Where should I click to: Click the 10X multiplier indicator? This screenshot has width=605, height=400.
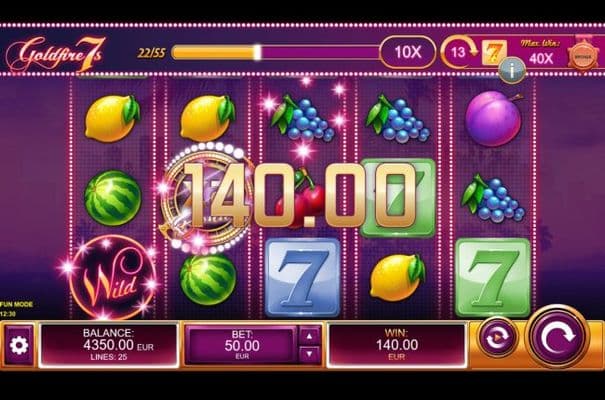point(408,52)
